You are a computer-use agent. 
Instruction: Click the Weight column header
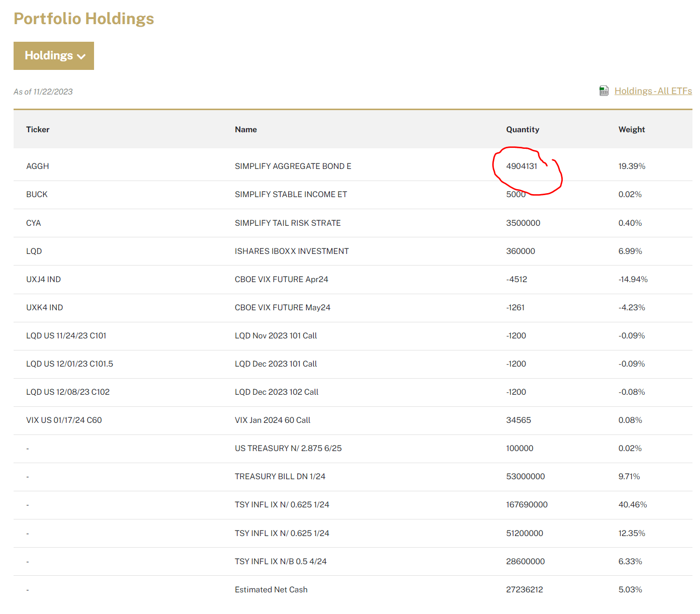tap(632, 129)
